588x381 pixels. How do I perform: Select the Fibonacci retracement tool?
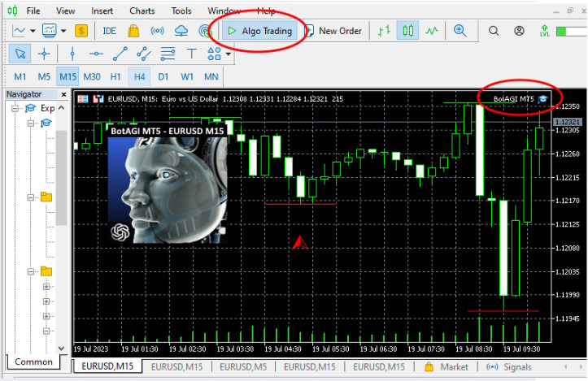tap(168, 54)
